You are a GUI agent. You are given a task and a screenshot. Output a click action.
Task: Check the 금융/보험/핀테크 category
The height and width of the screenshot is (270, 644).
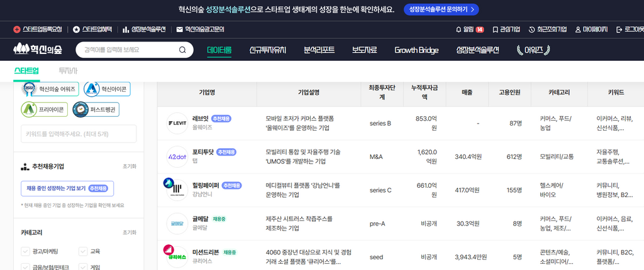click(x=25, y=267)
